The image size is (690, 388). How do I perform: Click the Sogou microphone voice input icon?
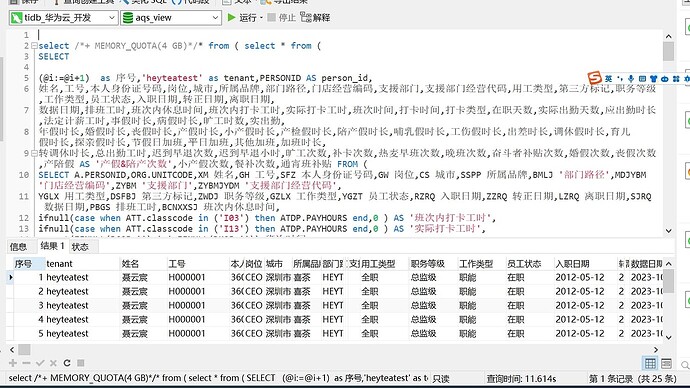point(631,79)
